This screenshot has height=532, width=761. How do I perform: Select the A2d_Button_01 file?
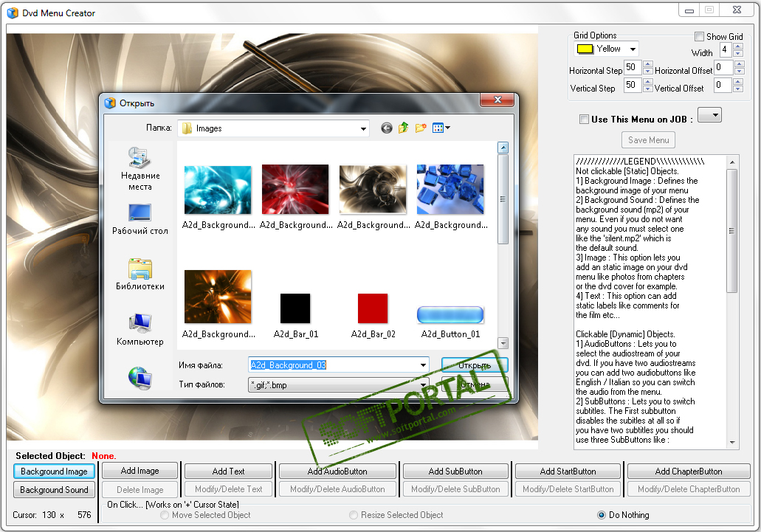(450, 315)
